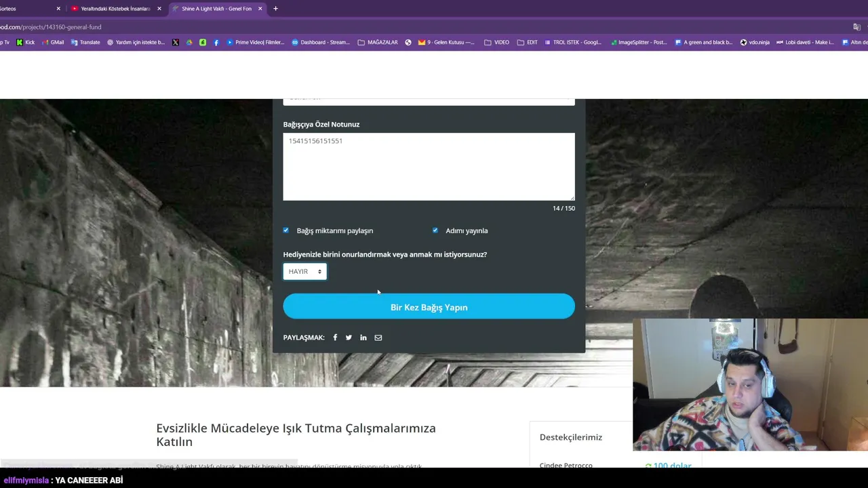Open the Prime Video bookmark

(x=255, y=42)
